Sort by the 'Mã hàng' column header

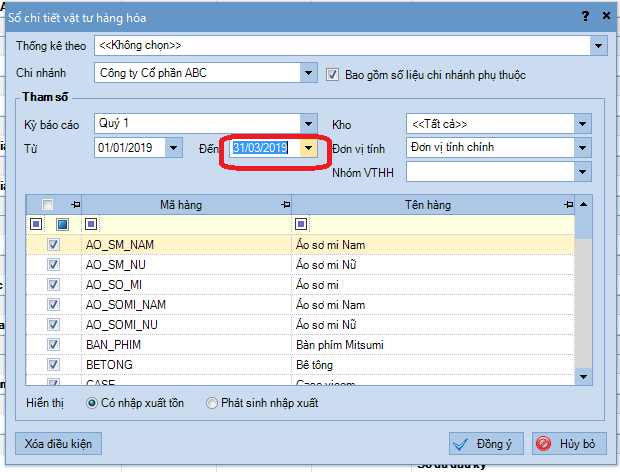pos(180,205)
